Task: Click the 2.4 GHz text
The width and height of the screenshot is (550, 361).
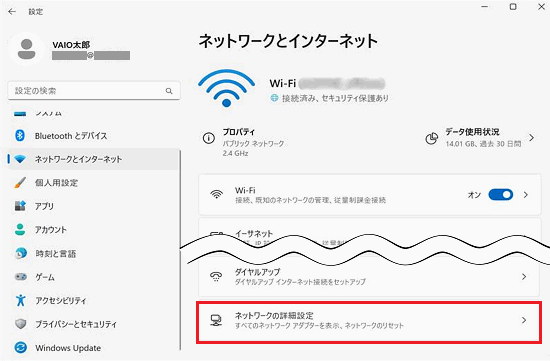Action: coord(235,153)
